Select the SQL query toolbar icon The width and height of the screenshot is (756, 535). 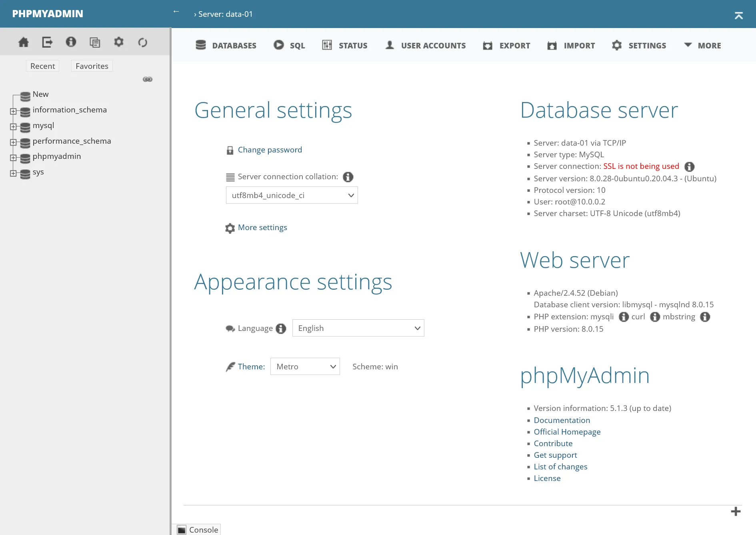279,45
